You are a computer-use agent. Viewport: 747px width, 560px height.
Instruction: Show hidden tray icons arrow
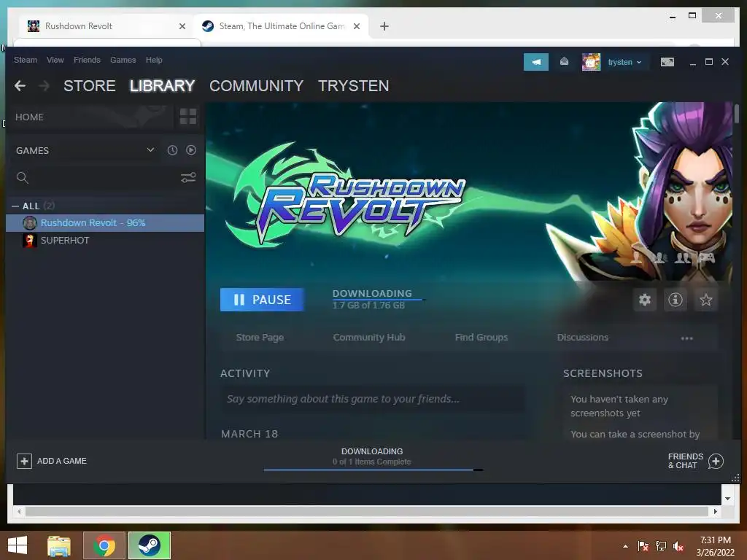coord(625,546)
